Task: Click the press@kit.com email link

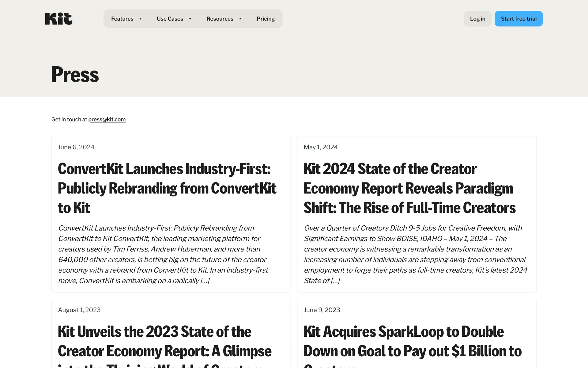Action: (107, 120)
